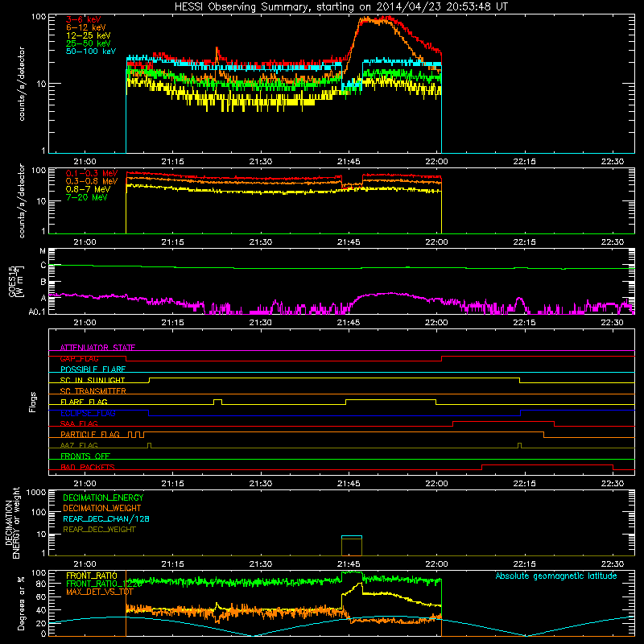Select the SAA_FLAG label
This screenshot has width=644, height=644.
coord(79,423)
